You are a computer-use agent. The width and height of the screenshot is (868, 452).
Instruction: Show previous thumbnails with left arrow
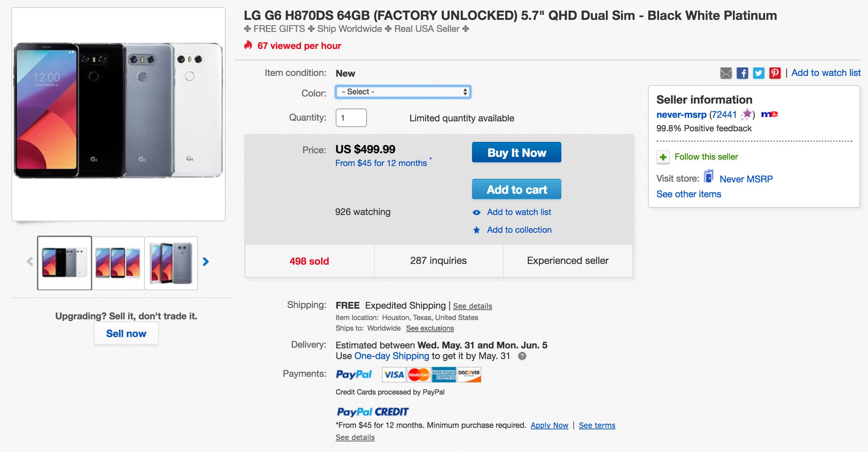pos(30,262)
